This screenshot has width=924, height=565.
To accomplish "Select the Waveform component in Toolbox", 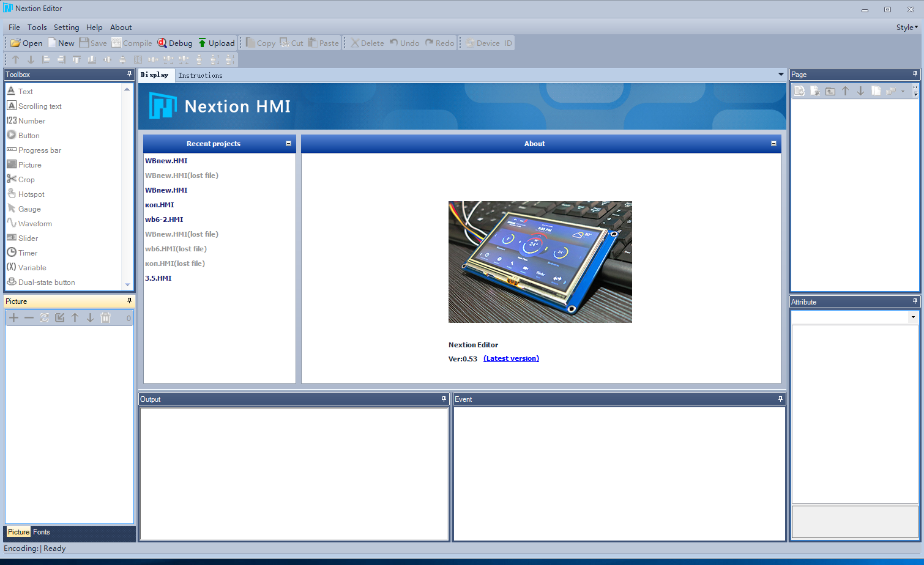I will 29,223.
